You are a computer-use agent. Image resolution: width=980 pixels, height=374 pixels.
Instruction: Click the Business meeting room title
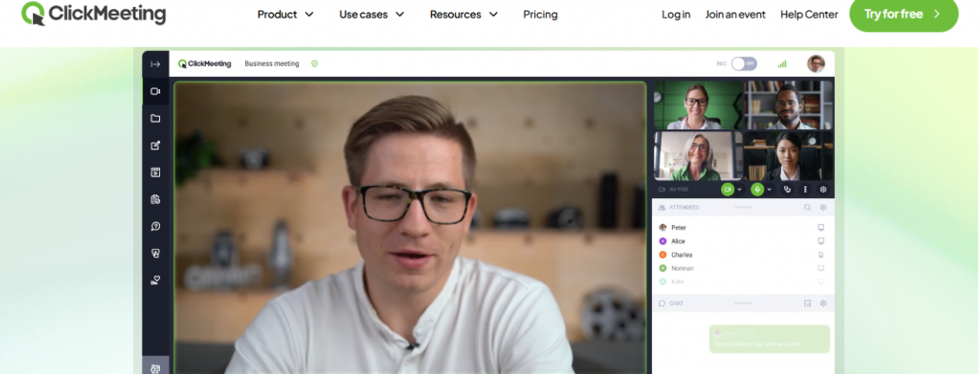[x=272, y=64]
